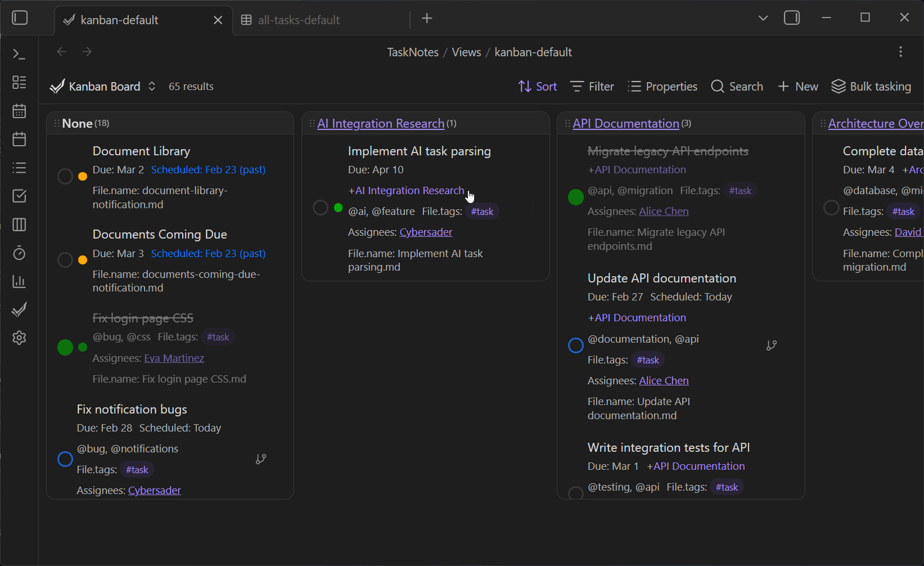Open the tab list dropdown chevron
The image size is (924, 566).
coord(763,18)
